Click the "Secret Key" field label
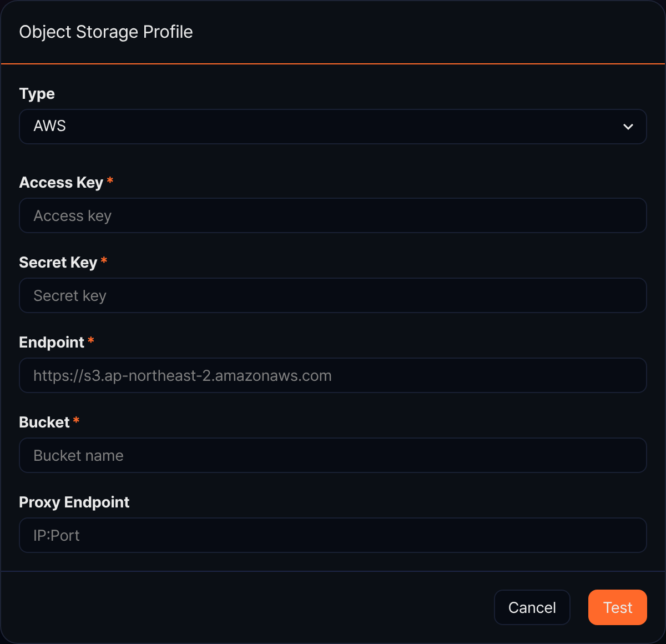The height and width of the screenshot is (644, 666). click(x=58, y=263)
